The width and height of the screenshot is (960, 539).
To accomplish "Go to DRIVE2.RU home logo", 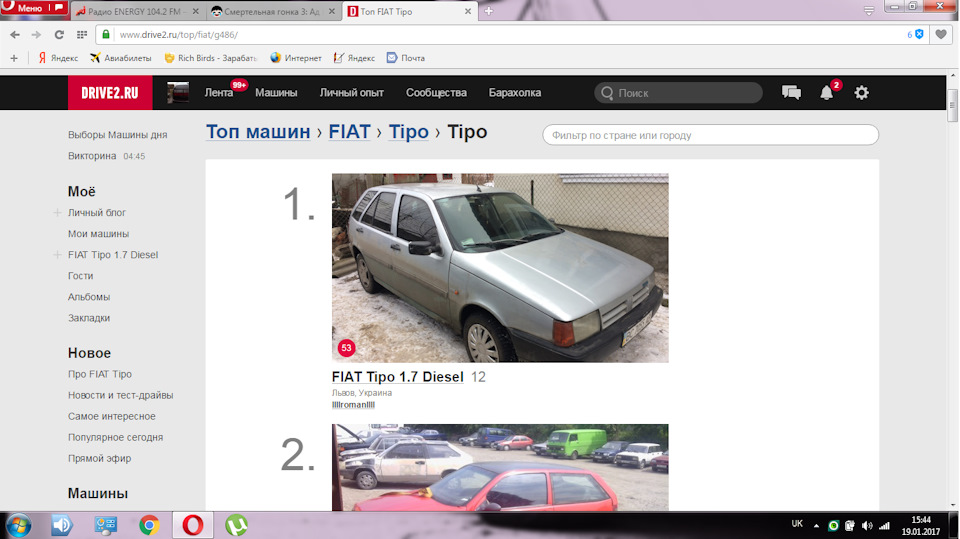I will [x=110, y=93].
